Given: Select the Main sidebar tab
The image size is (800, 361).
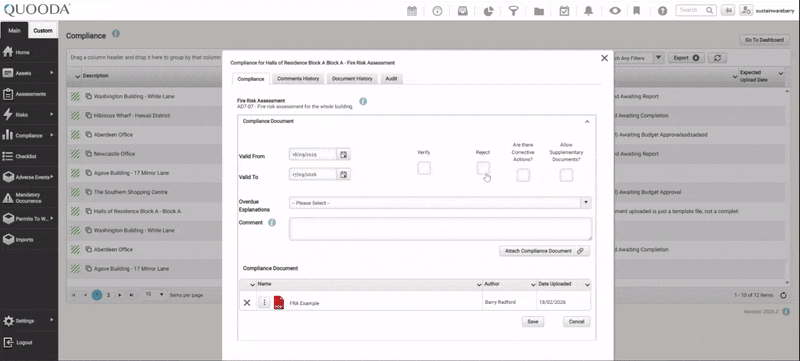Looking at the screenshot, I should (x=14, y=31).
